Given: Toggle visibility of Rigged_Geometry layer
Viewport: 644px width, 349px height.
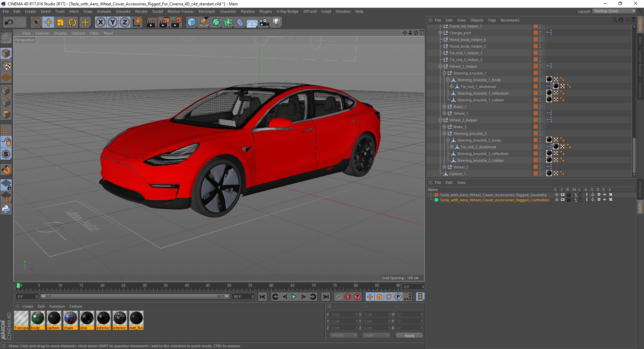Looking at the screenshot, I should click(562, 195).
